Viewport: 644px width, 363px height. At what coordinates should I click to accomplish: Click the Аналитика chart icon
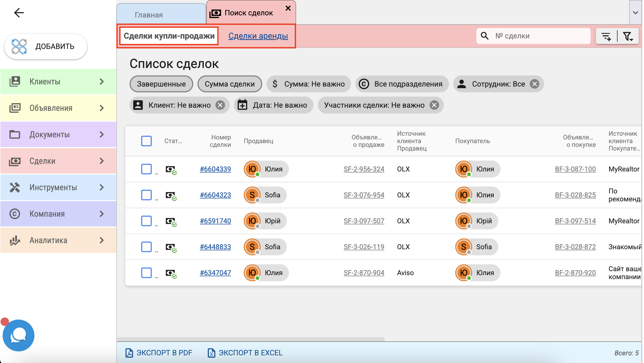click(x=15, y=240)
